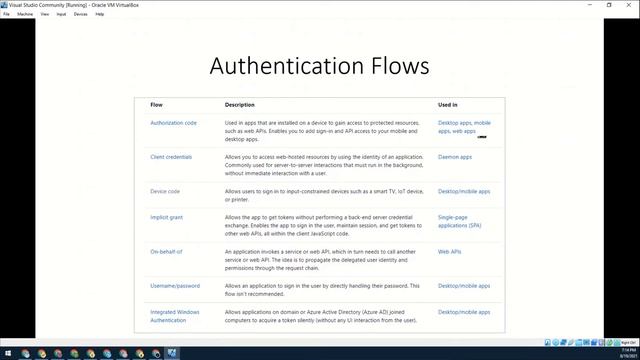Screen dimensions: 640x360
Task: Click the VirtualBox display status icon
Action: click(587, 342)
